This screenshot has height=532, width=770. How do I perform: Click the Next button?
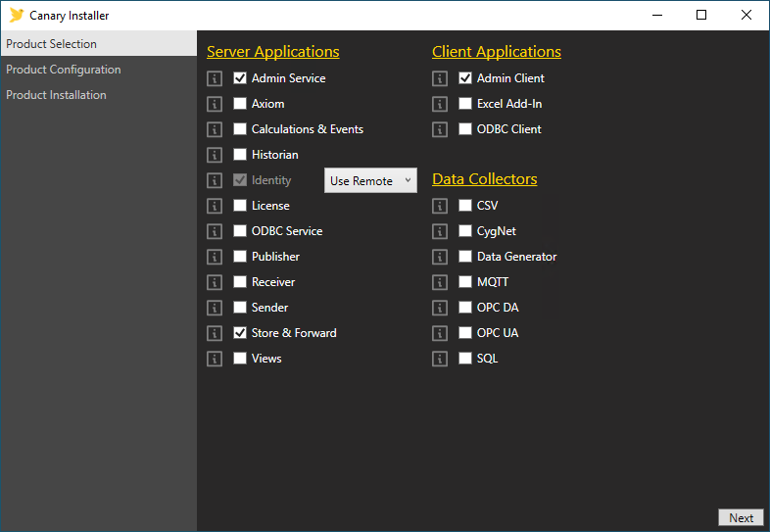(741, 518)
